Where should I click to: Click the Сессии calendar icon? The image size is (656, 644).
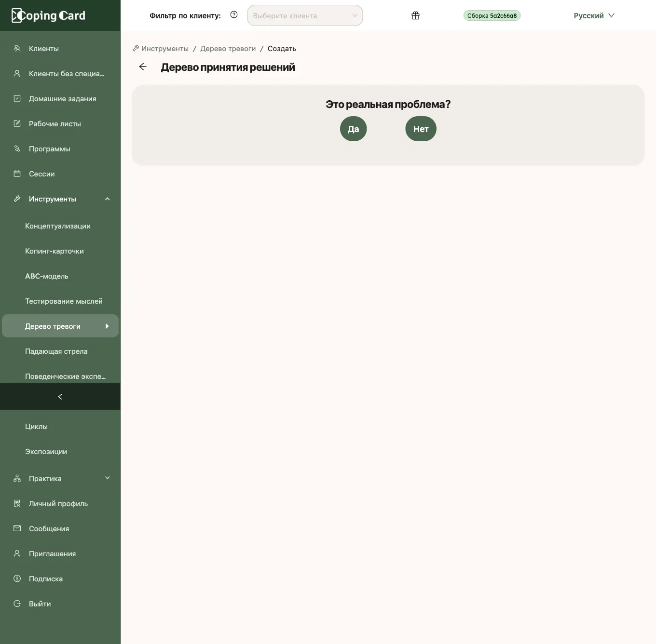[x=17, y=174]
